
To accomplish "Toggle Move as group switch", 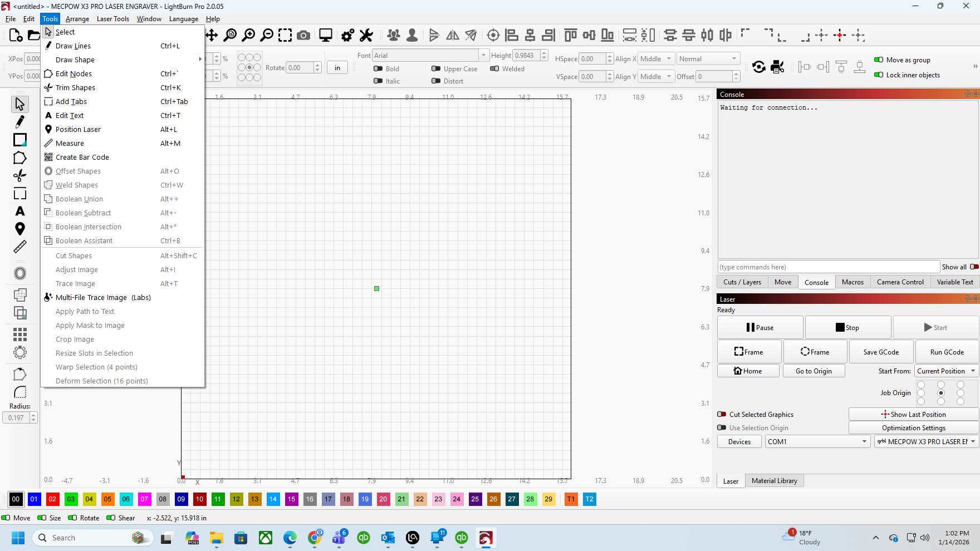I will tap(879, 60).
